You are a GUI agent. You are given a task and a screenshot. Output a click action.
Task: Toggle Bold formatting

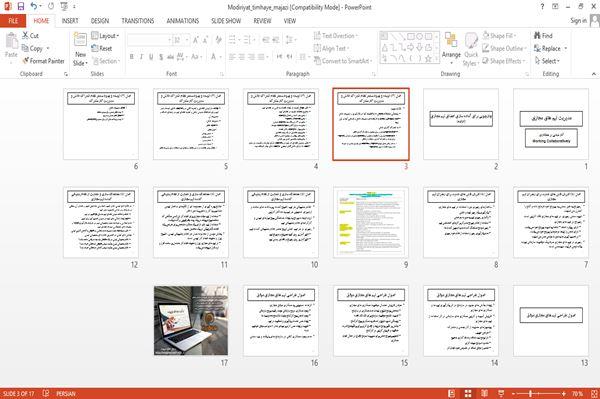point(132,57)
